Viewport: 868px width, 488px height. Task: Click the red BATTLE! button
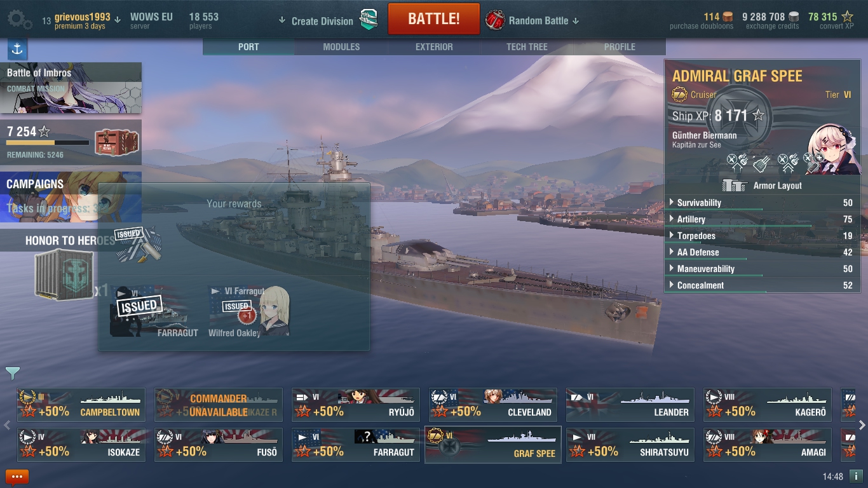point(434,18)
